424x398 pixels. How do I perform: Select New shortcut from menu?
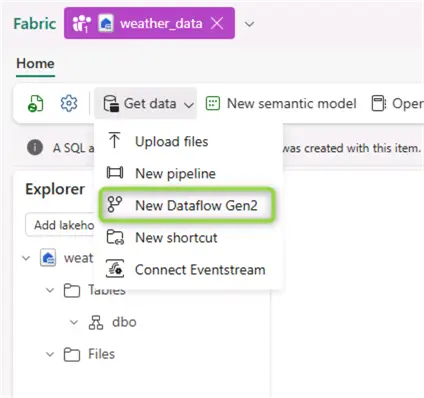tap(188, 237)
